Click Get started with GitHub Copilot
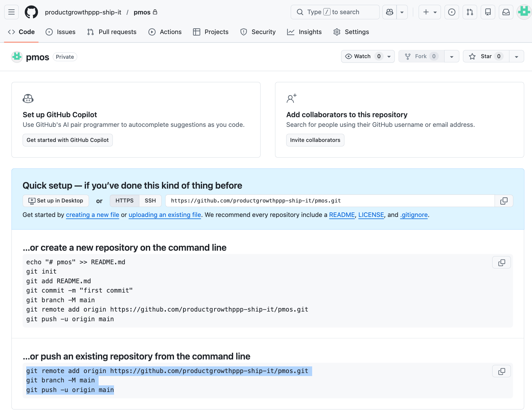The height and width of the screenshot is (414, 532). (68, 140)
